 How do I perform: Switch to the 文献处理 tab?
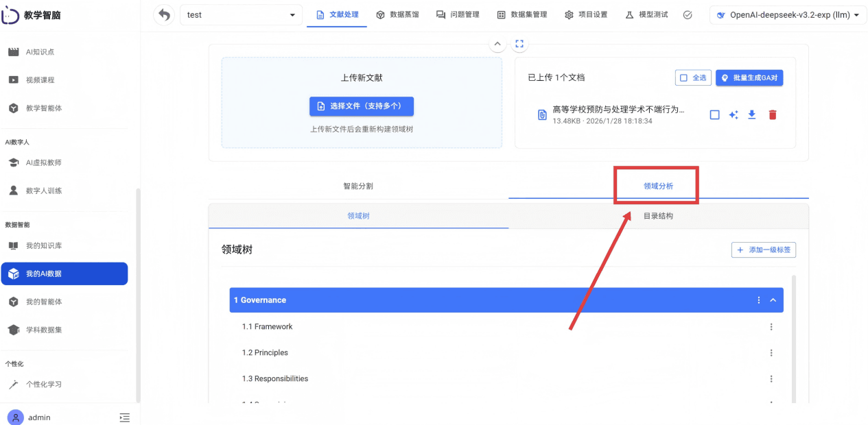click(x=337, y=14)
